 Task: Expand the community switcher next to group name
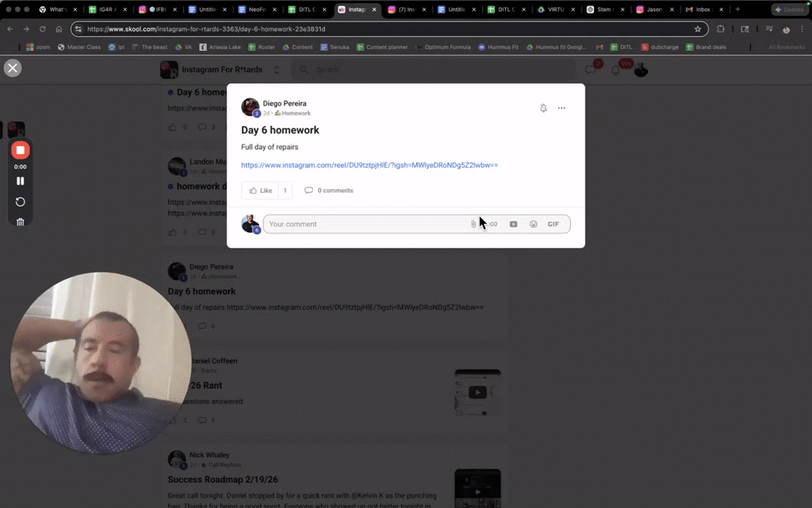click(x=277, y=70)
